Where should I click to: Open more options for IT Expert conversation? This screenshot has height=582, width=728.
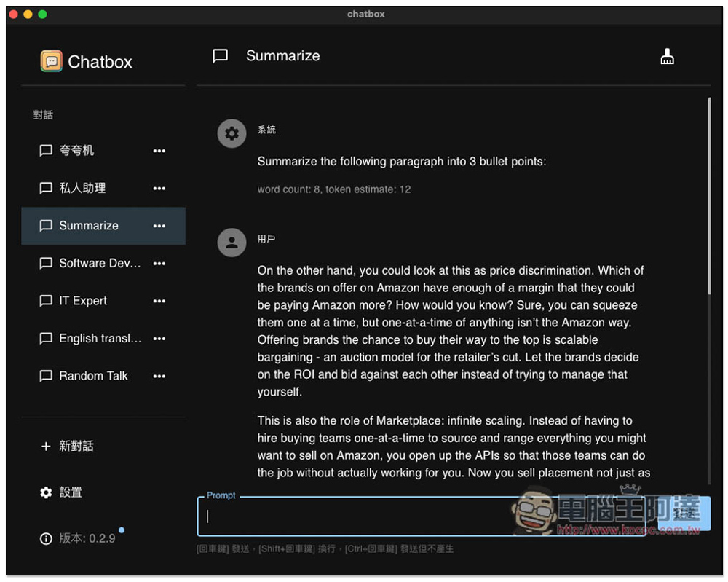(159, 301)
